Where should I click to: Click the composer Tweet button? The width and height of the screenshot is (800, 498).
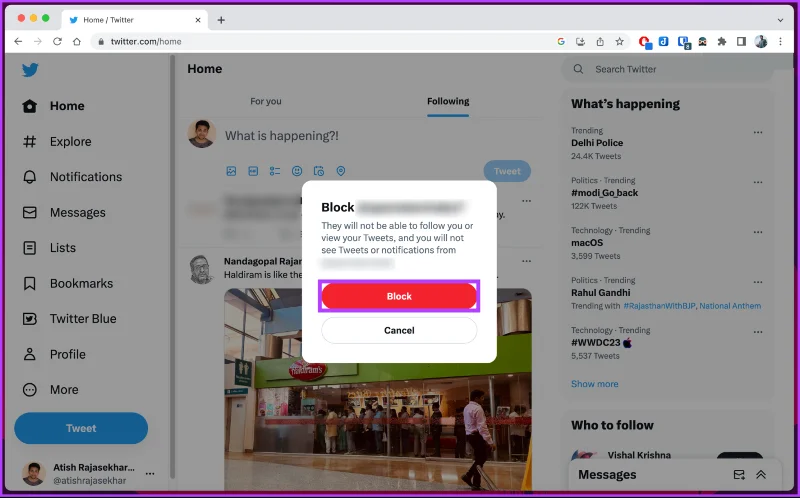507,171
